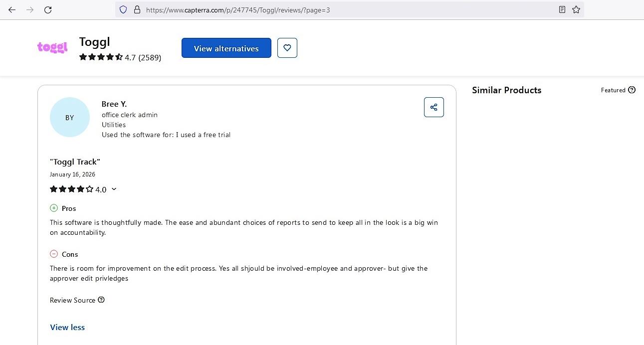Click the Toggl product title
The image size is (644, 345).
pyautogui.click(x=94, y=42)
